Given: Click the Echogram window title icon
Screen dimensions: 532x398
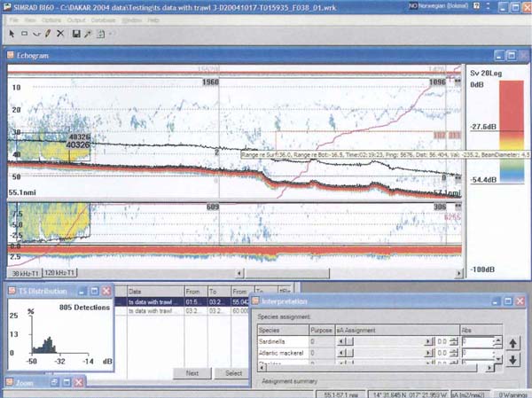Looking at the screenshot, I should (x=11, y=56).
